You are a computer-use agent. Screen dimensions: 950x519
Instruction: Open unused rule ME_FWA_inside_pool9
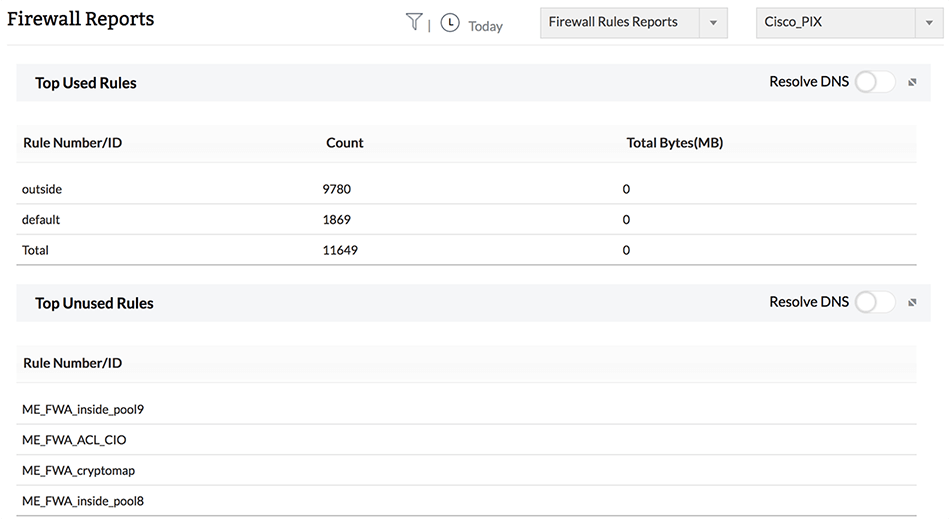pos(83,409)
